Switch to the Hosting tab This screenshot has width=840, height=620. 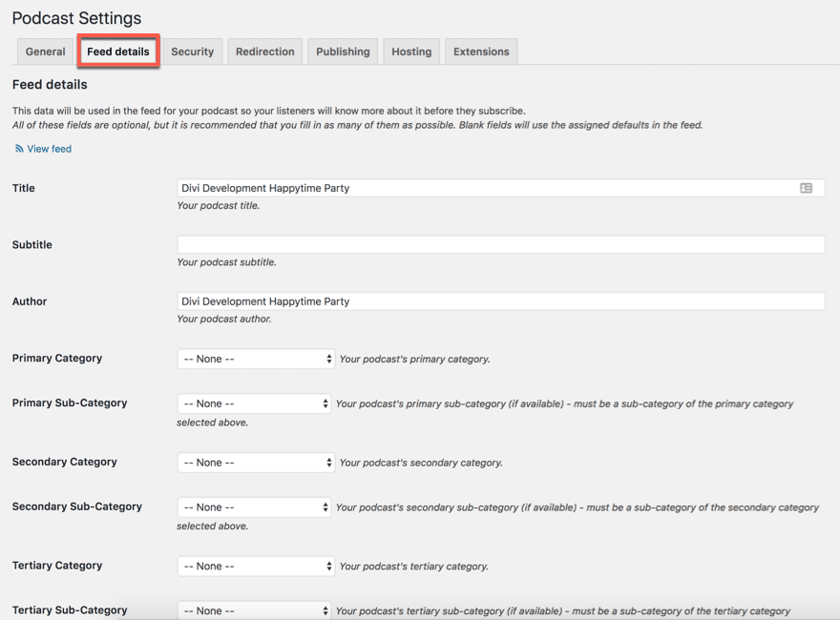click(410, 51)
